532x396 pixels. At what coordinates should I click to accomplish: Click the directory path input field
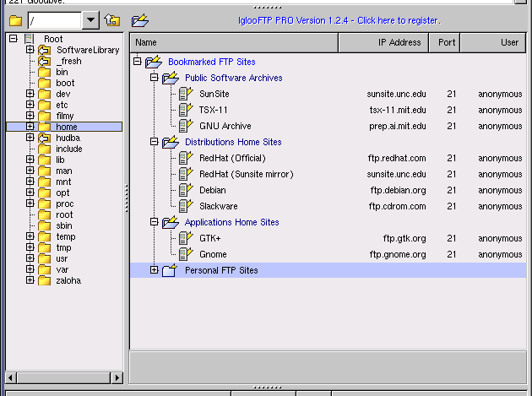coord(55,21)
